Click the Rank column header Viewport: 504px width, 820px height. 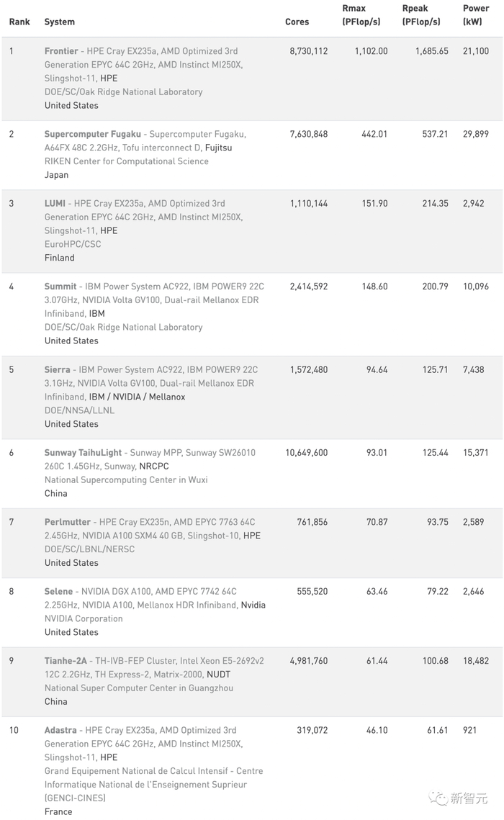coord(19,22)
